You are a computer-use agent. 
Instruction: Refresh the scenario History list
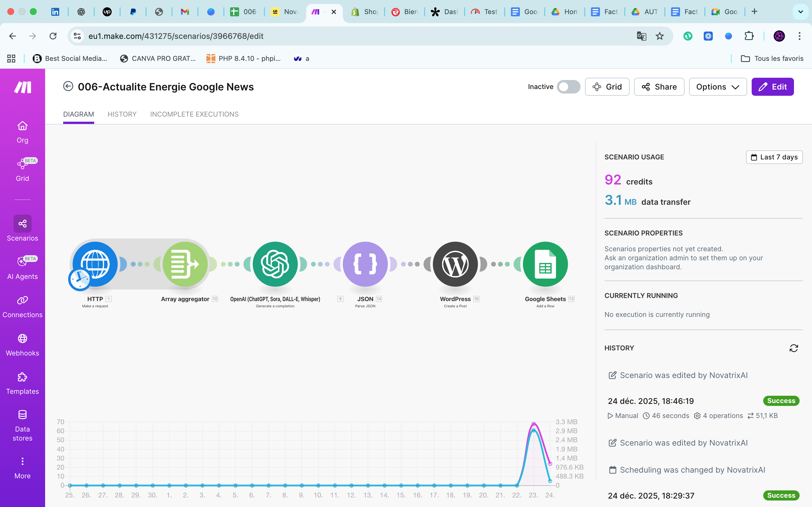click(x=794, y=348)
